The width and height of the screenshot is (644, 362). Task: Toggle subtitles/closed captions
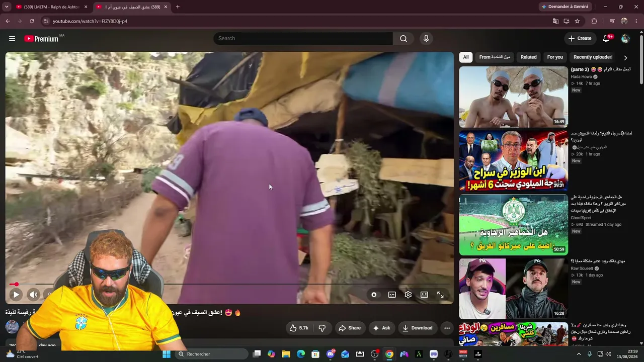coord(392,295)
